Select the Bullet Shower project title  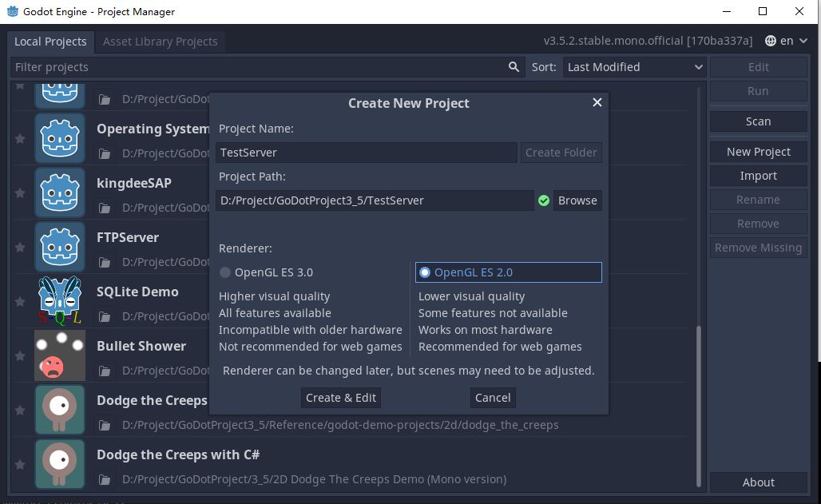[141, 347]
